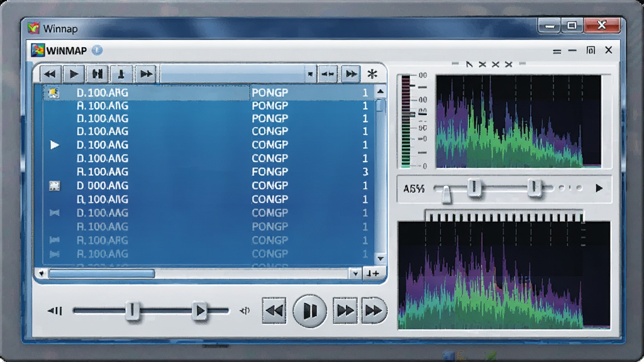Open the dropdown arrow beside the add-item button
The height and width of the screenshot is (362, 644).
coord(355,273)
